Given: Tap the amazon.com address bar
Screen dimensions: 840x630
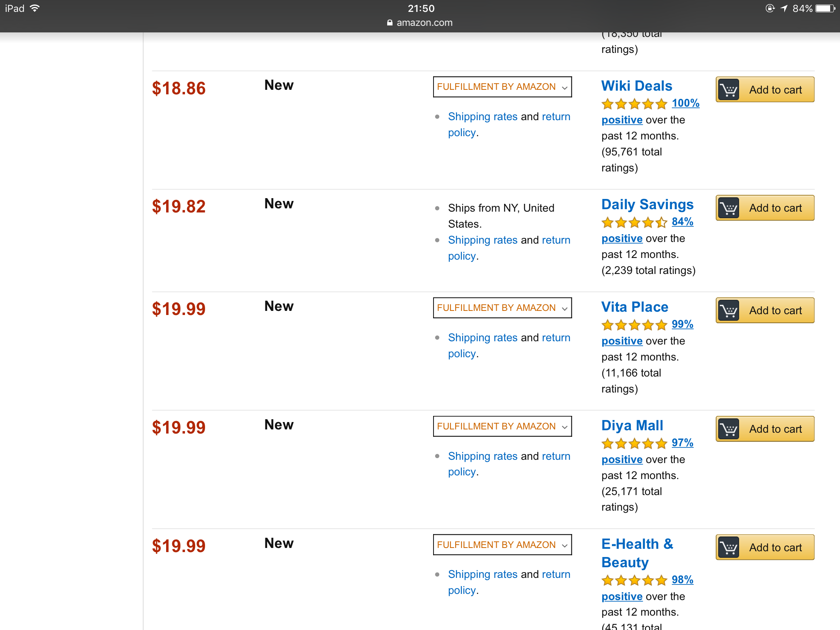Looking at the screenshot, I should 420,23.
